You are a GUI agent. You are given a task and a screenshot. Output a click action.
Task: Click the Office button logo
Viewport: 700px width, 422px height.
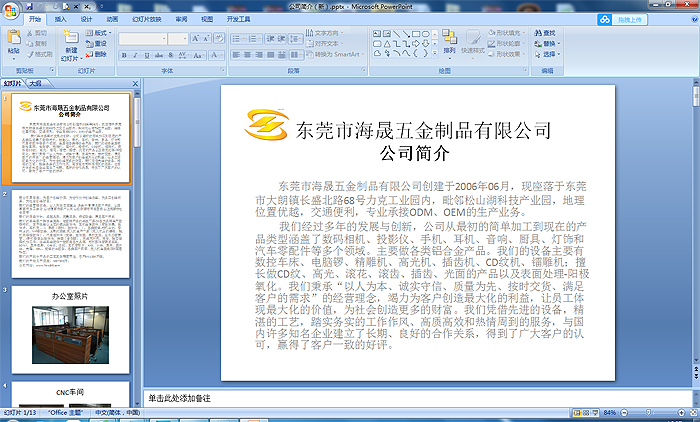point(11,8)
